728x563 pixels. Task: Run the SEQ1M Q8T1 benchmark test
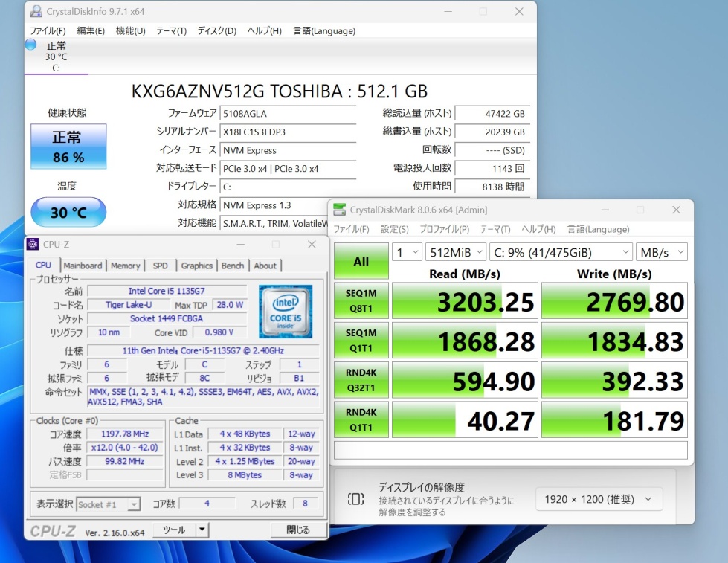(x=361, y=300)
